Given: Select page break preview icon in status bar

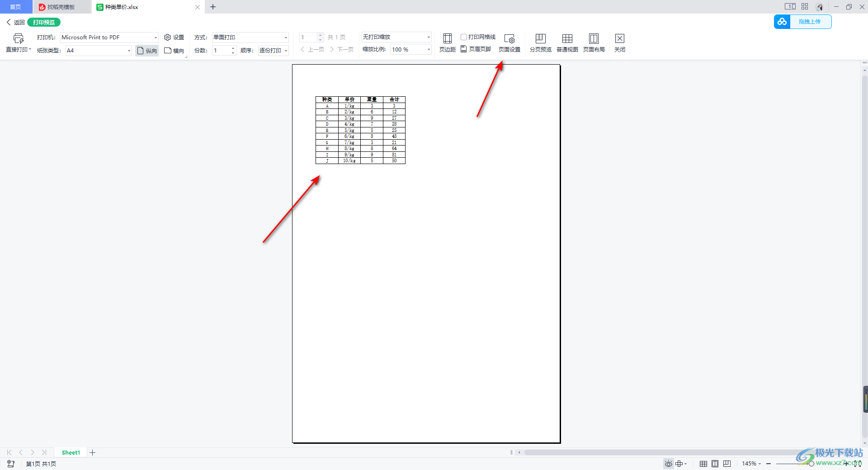Looking at the screenshot, I should 727,464.
